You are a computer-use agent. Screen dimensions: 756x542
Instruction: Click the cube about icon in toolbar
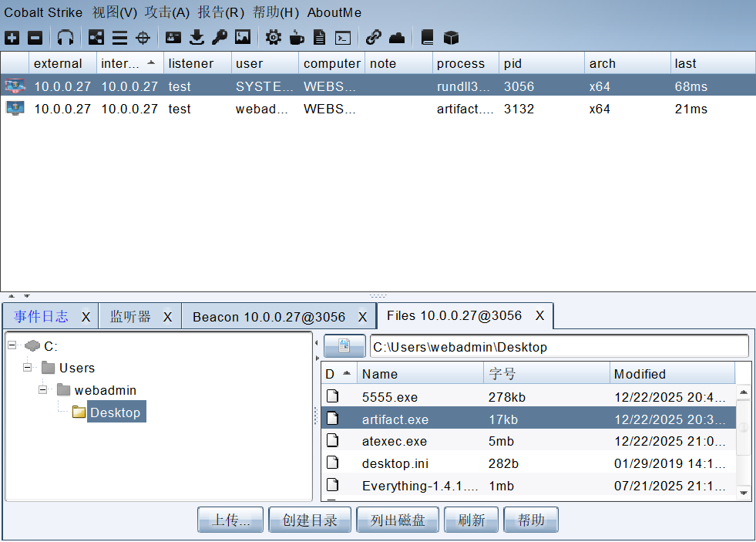click(451, 38)
